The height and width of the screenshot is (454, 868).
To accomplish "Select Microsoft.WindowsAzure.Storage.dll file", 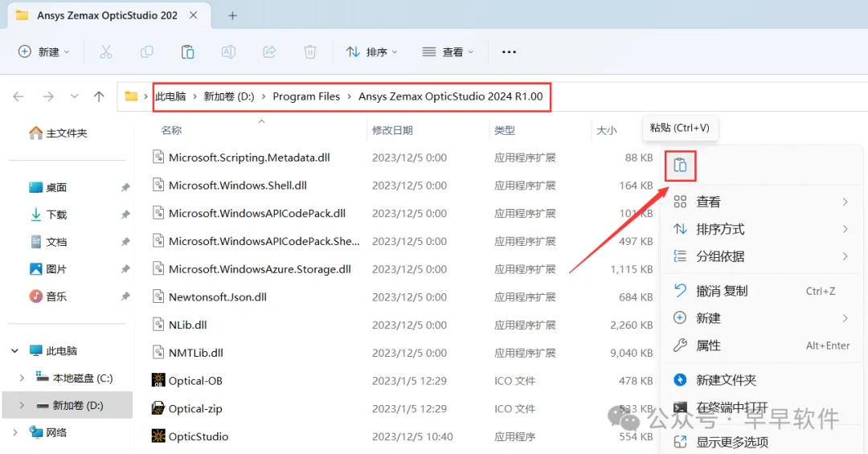I will 252,269.
